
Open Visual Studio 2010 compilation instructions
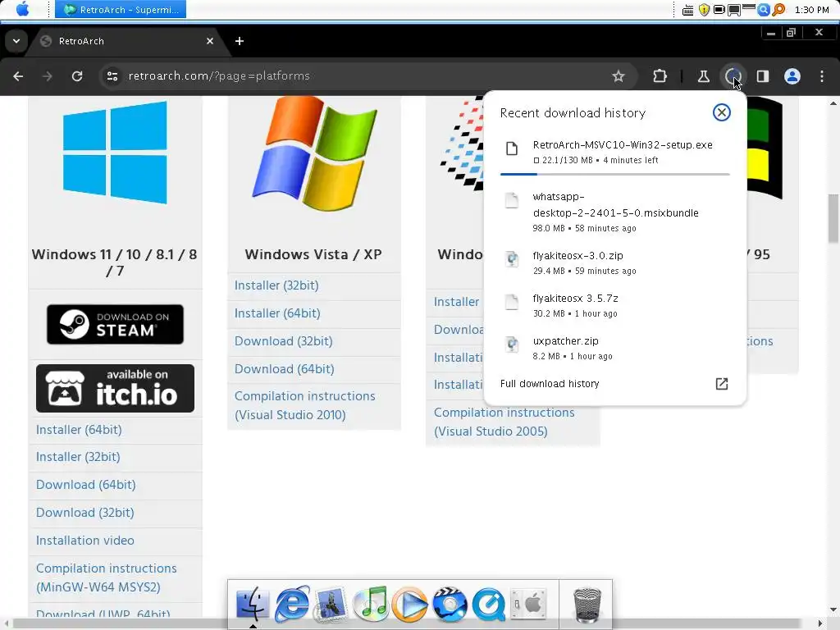pyautogui.click(x=305, y=405)
